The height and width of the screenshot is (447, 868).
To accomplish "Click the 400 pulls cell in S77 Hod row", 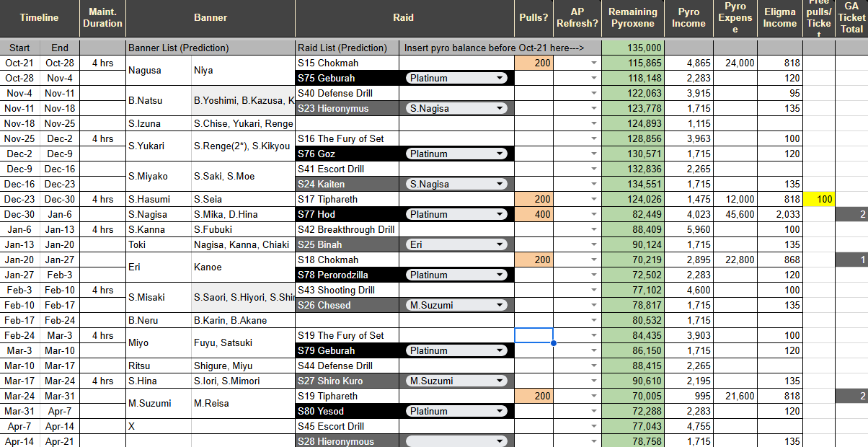I will tap(533, 214).
